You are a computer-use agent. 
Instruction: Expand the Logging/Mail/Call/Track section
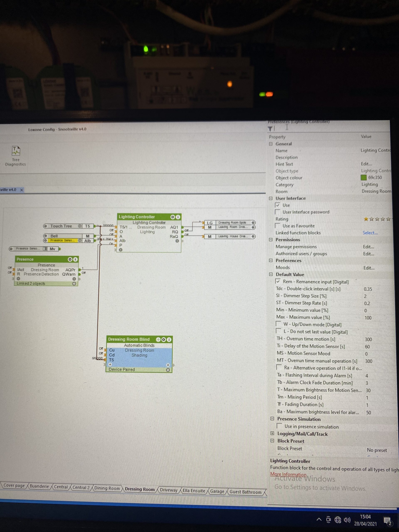pyautogui.click(x=272, y=433)
